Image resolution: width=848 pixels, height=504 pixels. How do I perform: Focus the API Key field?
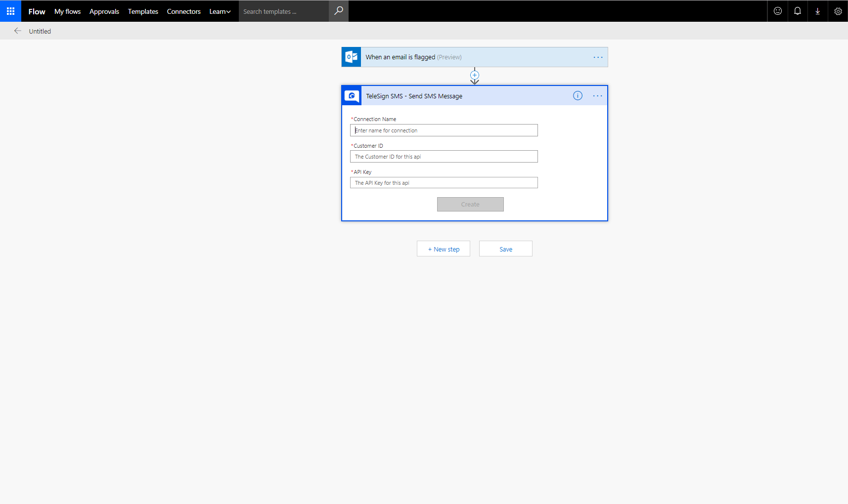click(x=444, y=182)
